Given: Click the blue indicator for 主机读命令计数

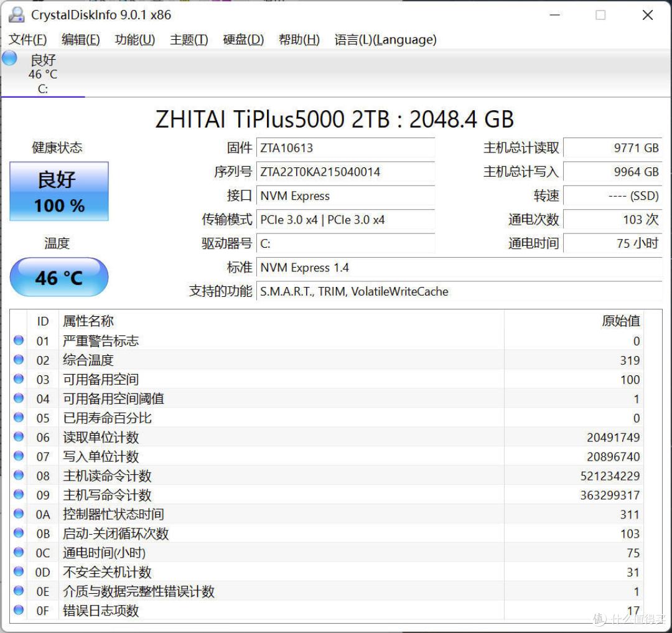Looking at the screenshot, I should tap(19, 476).
